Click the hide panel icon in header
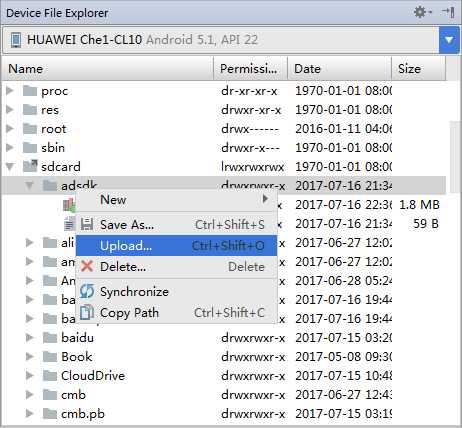The height and width of the screenshot is (428, 462). click(448, 13)
